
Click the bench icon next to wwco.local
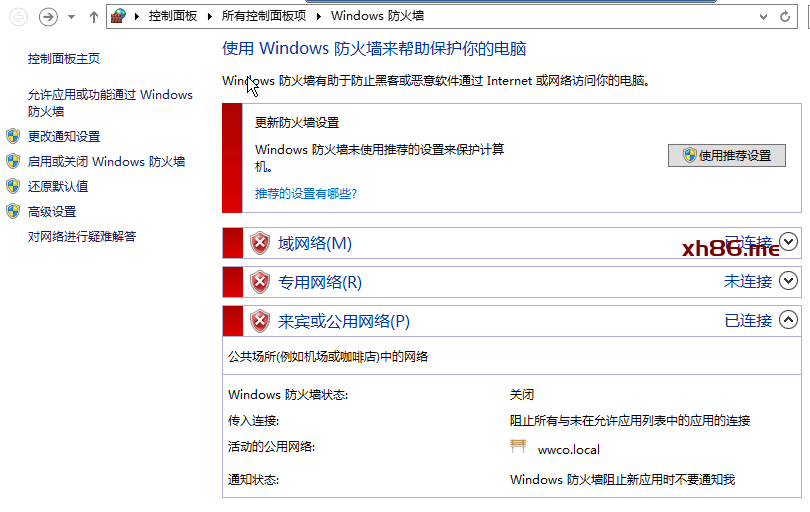coord(518,448)
